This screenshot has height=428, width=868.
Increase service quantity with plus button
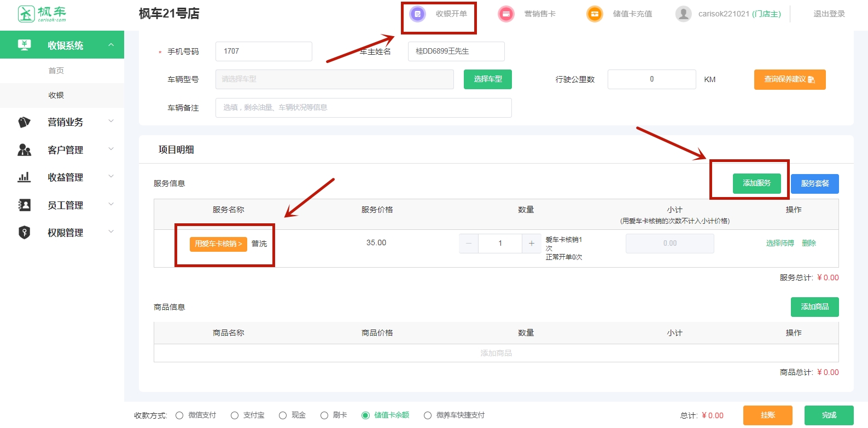531,244
